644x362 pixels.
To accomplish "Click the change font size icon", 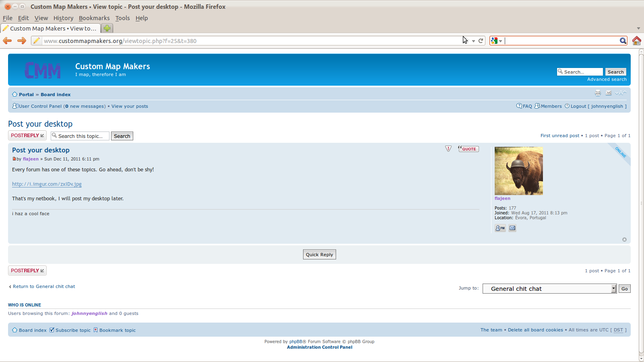I will pyautogui.click(x=621, y=93).
